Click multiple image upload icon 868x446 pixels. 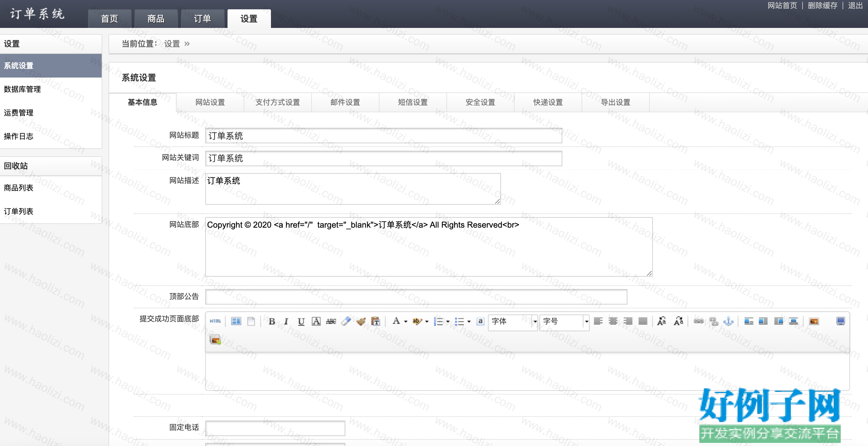[215, 340]
